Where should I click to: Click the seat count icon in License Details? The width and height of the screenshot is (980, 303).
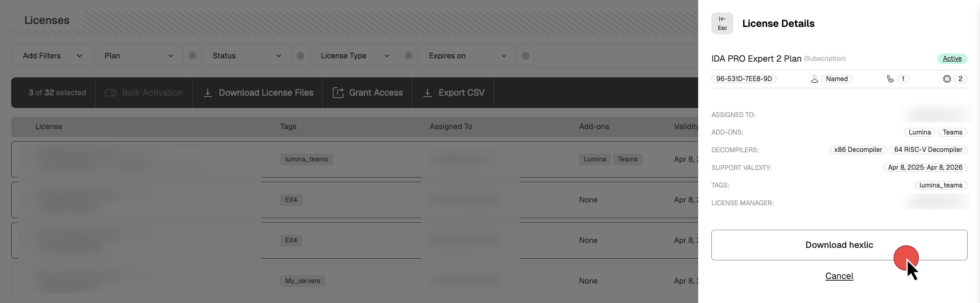click(x=890, y=79)
